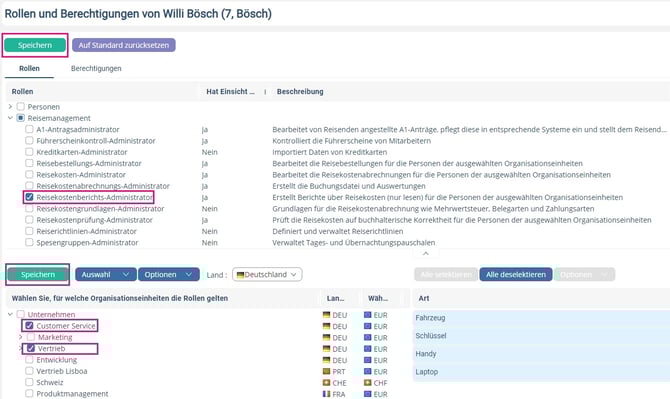Enable the Reisekosten-Administrator checkbox
The image size is (670, 399).
click(x=29, y=174)
